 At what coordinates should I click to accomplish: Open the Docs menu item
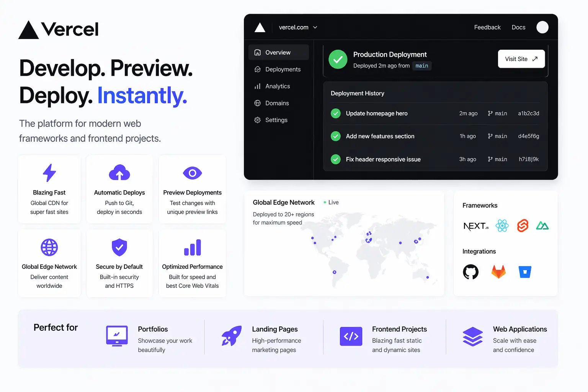(x=518, y=27)
